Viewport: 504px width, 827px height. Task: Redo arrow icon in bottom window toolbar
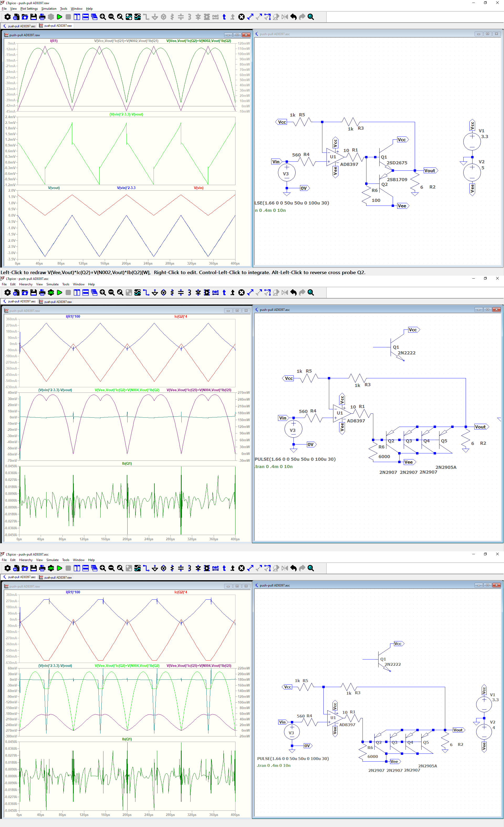tap(302, 568)
